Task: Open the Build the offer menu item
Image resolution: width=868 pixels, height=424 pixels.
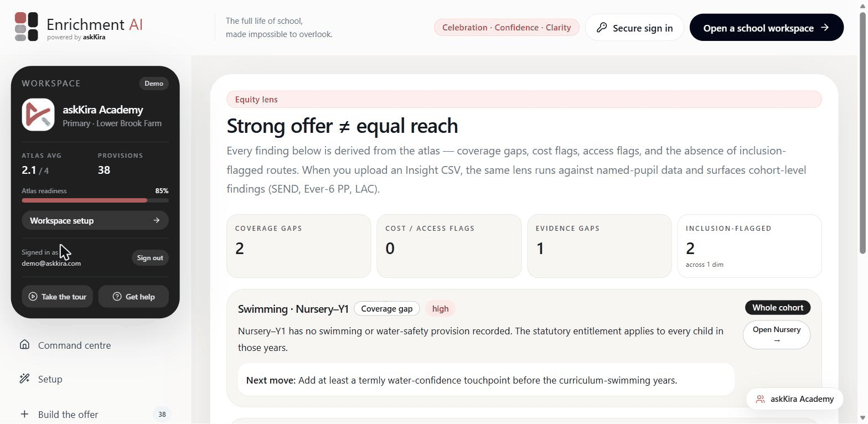Action: pyautogui.click(x=95, y=414)
